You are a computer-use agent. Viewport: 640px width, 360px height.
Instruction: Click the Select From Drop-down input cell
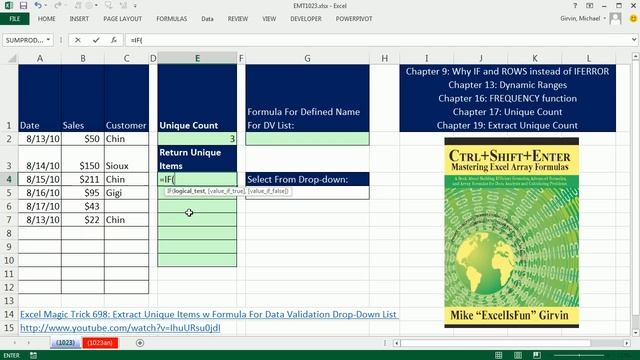pyautogui.click(x=307, y=193)
